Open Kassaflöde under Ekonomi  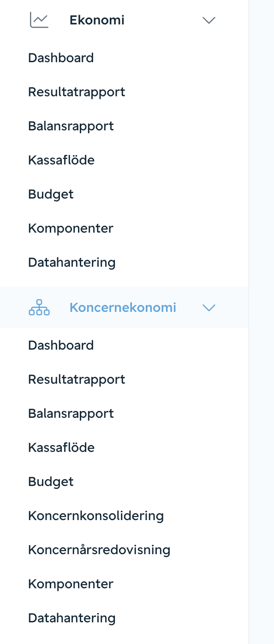point(61,160)
